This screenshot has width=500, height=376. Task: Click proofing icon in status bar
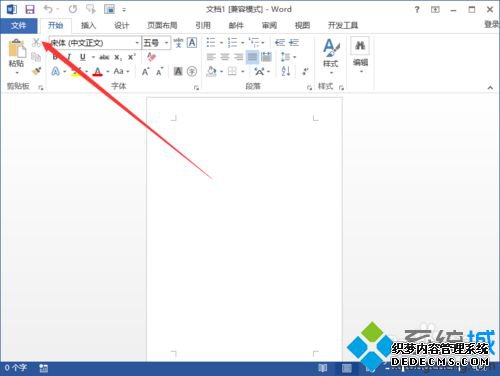tap(43, 368)
